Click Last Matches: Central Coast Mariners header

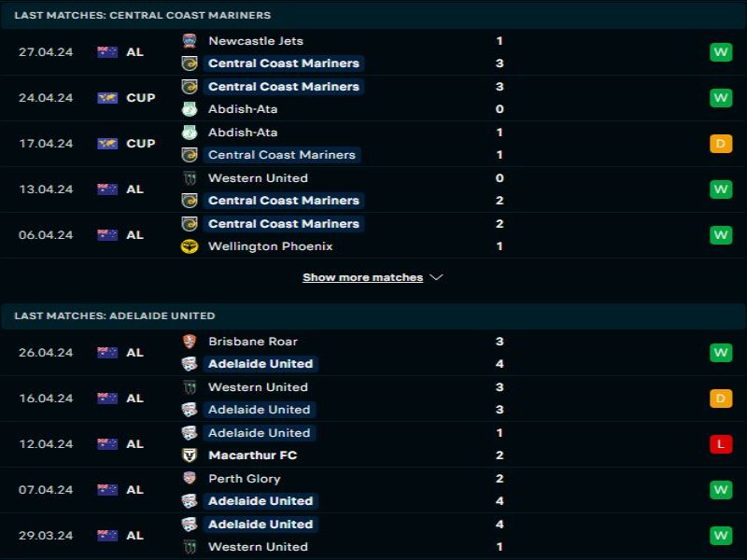point(143,15)
